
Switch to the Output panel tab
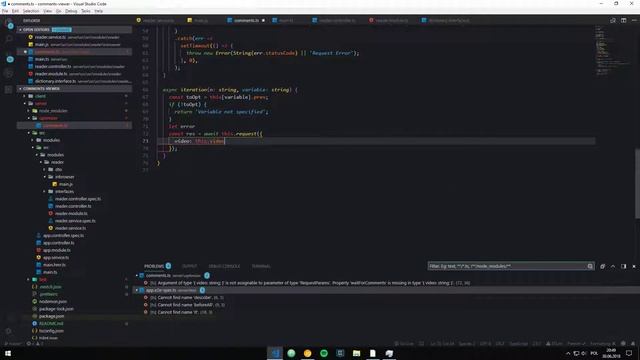(189, 266)
